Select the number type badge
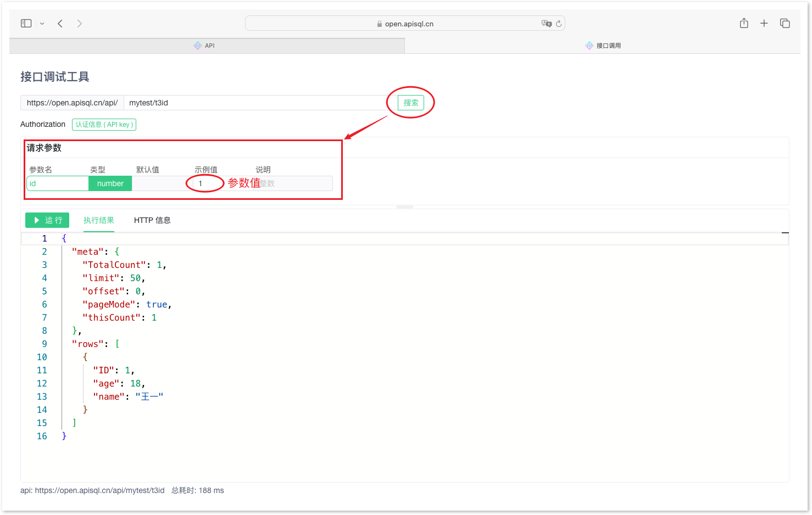Screen dimensions: 812x515 tap(110, 183)
